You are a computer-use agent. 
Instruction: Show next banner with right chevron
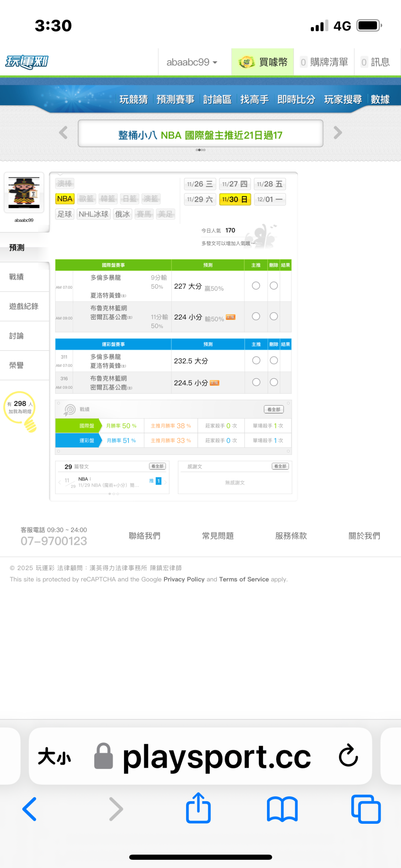338,133
